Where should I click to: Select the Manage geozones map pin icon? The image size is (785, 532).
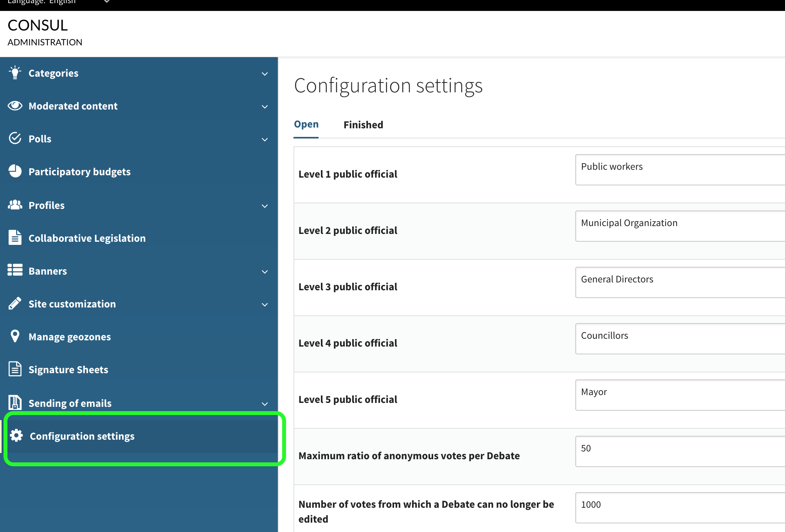point(15,336)
